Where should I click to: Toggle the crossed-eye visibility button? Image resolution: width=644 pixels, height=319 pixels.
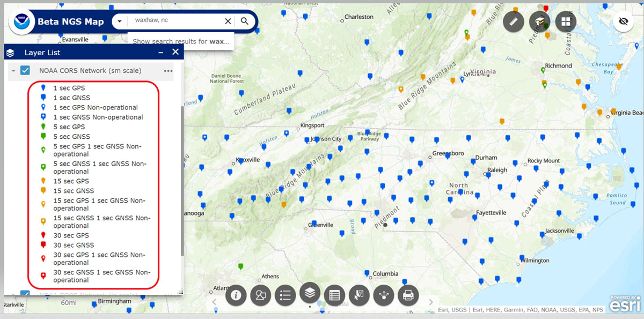tap(623, 22)
